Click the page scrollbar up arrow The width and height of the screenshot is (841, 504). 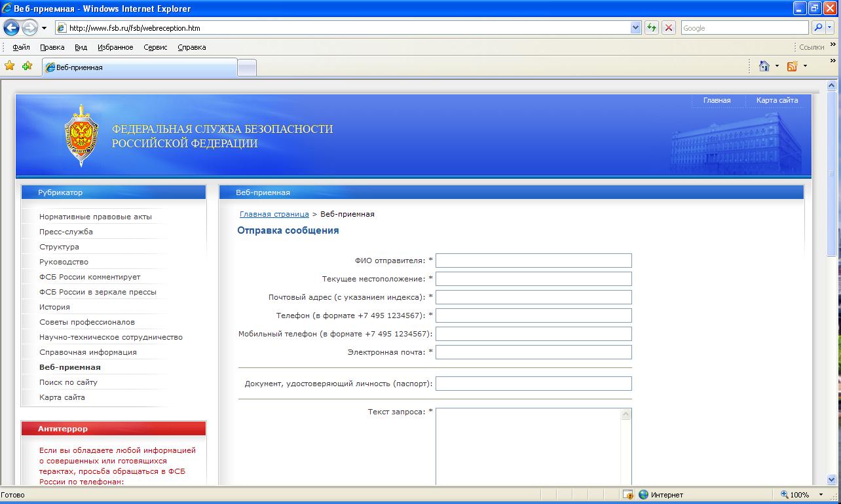[x=832, y=85]
